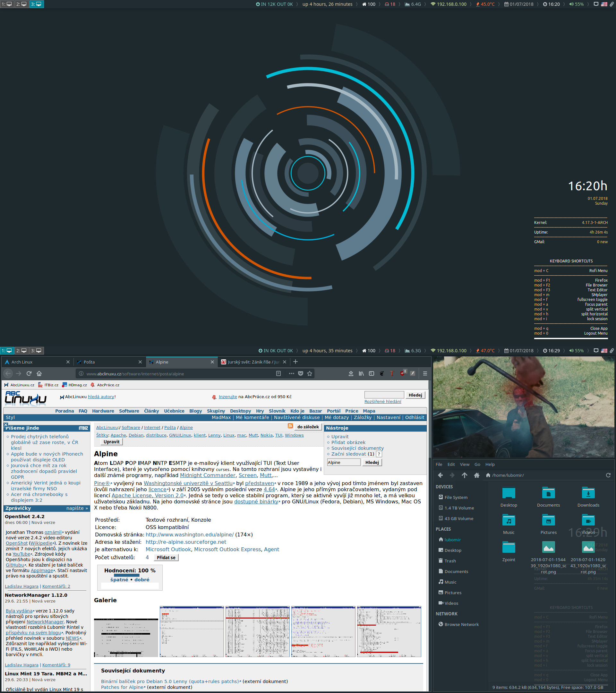Switch to workspace 2 in the status bar
Viewport: 616px width, 693px height.
click(22, 4)
